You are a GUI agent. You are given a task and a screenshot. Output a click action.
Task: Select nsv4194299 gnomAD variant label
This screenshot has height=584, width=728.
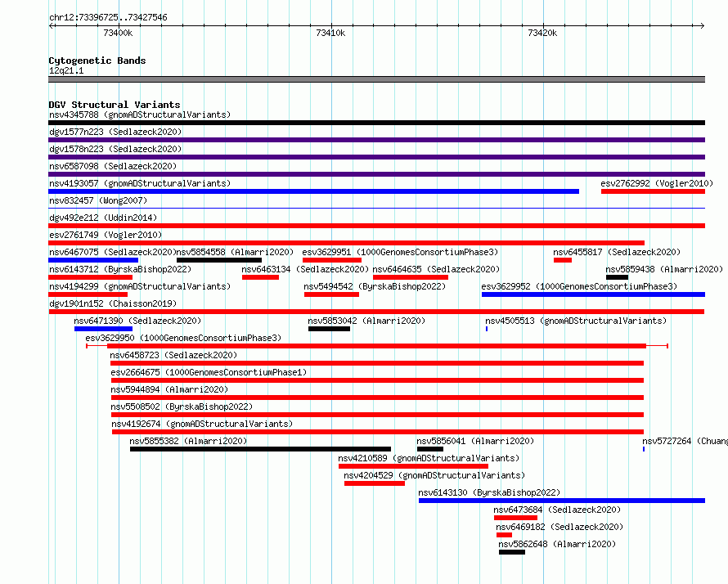point(140,286)
